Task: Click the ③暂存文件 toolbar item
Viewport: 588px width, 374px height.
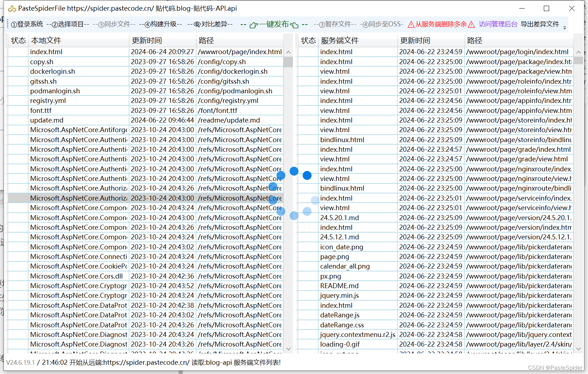Action: coord(335,24)
